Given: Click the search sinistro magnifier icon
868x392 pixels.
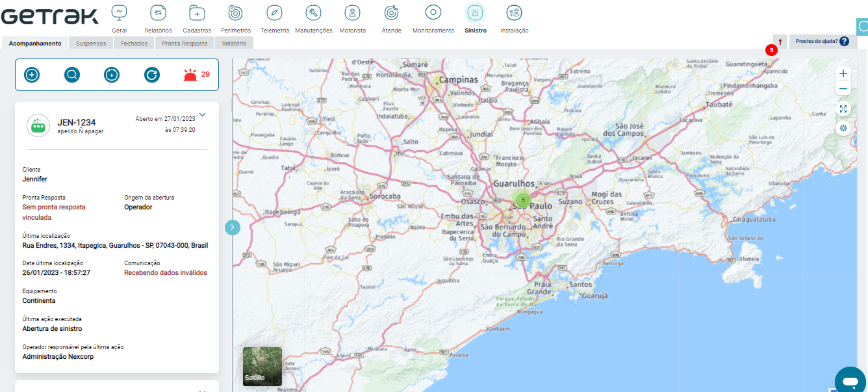Looking at the screenshot, I should coord(72,75).
